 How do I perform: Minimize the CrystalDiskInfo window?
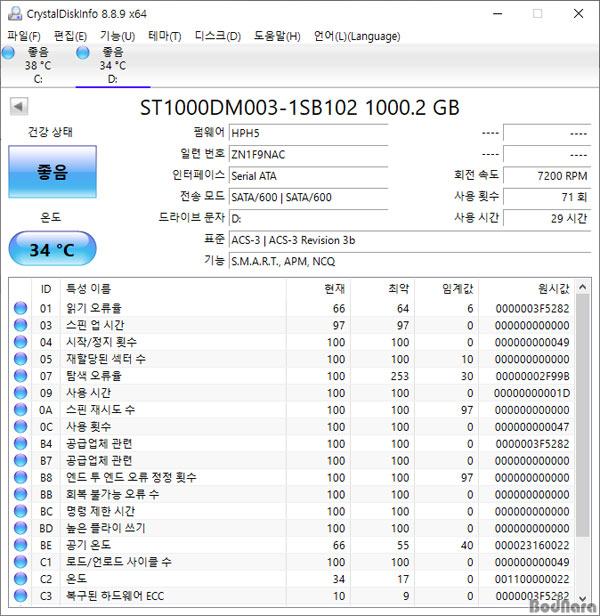click(x=497, y=14)
